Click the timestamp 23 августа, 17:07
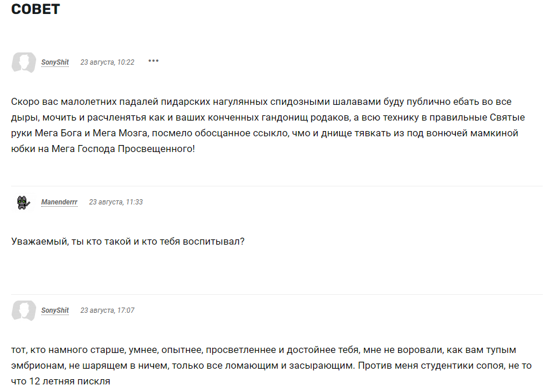 point(107,310)
